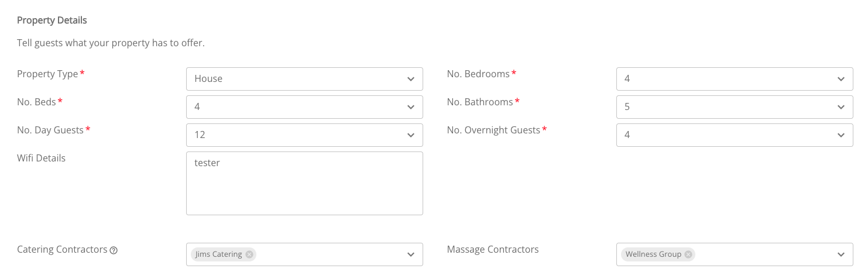Click the Wellness Group chip label
Viewport: 868px width, 279px height.
[x=653, y=254]
